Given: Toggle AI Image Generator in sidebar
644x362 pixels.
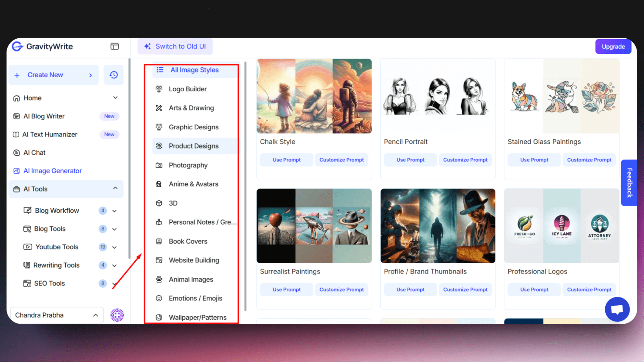Looking at the screenshot, I should pos(53,171).
